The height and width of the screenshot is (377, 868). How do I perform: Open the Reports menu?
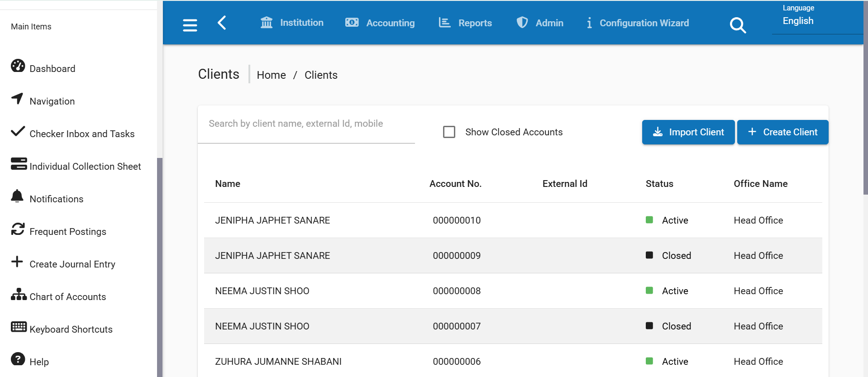(465, 23)
